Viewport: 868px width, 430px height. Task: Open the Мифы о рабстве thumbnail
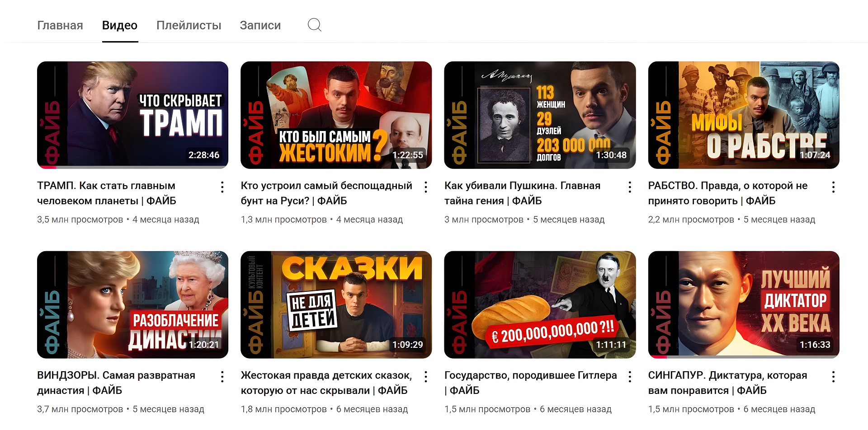tap(744, 115)
